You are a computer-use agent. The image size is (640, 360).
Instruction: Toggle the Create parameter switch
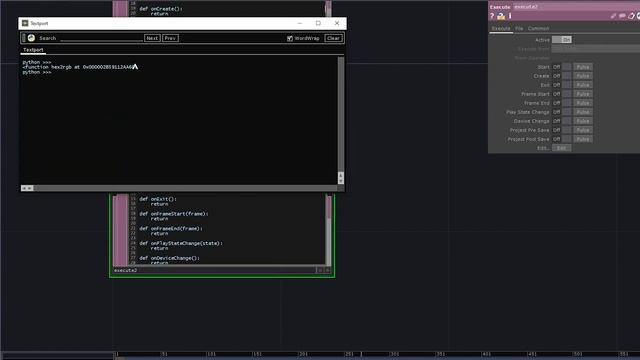click(x=562, y=76)
